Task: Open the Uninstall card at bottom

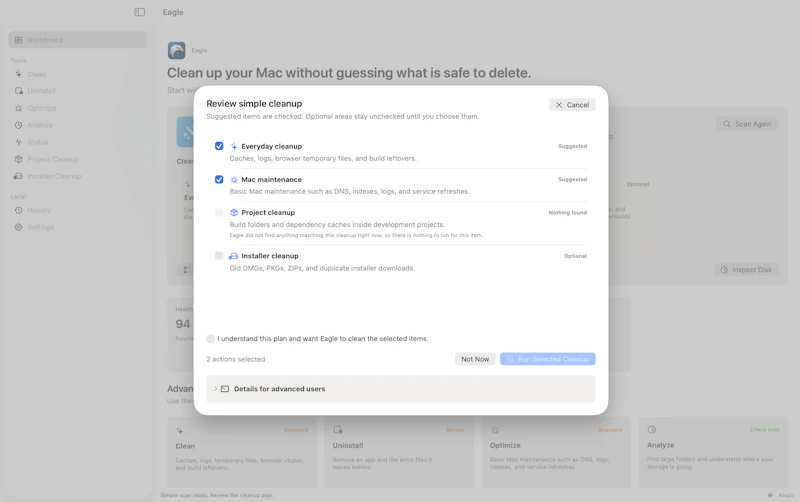Action: pyautogui.click(x=399, y=452)
